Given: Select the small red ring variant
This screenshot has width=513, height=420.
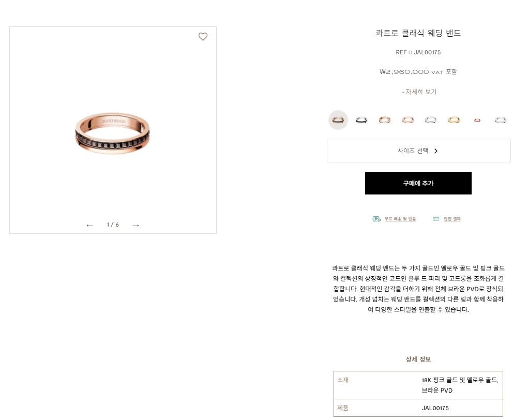Looking at the screenshot, I should point(477,120).
